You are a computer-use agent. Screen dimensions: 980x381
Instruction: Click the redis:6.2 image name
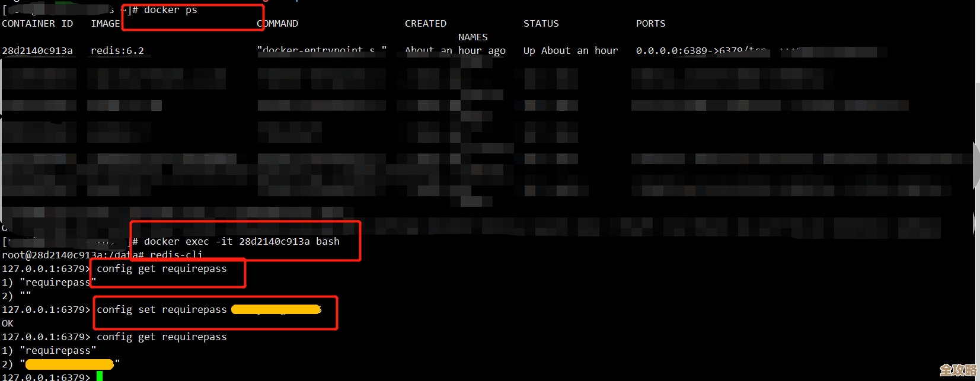(117, 51)
